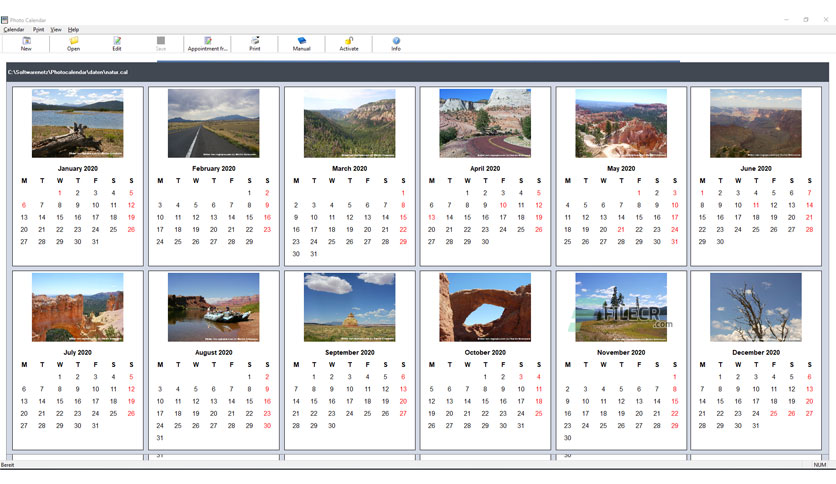Screen dimensions: 836x484
Task: Open the Calendar menu
Action: (x=14, y=29)
